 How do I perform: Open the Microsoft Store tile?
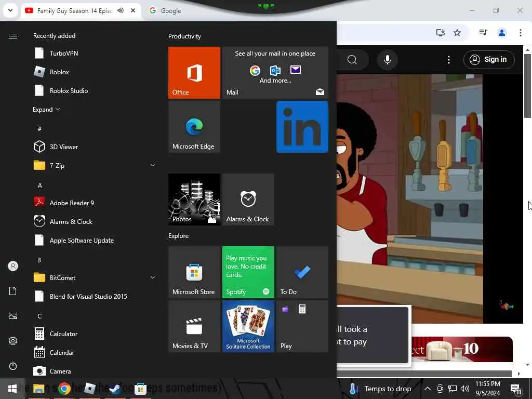(194, 272)
